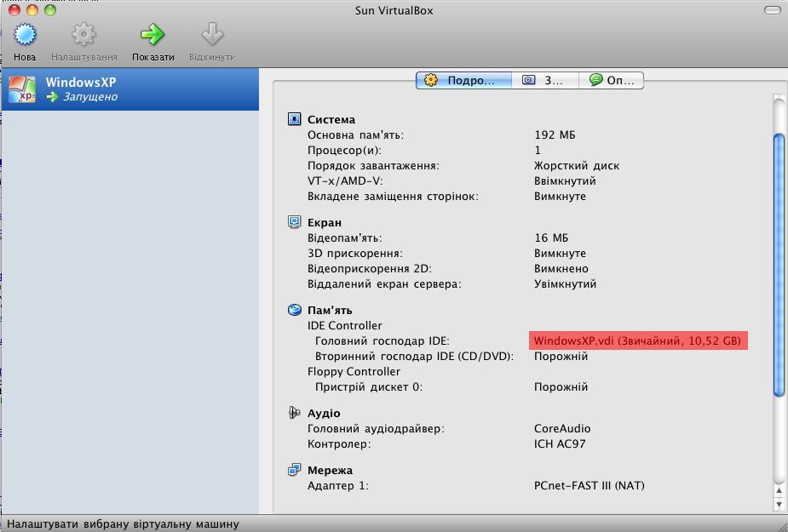Open the Екран section heading
The image size is (788, 532).
(325, 222)
